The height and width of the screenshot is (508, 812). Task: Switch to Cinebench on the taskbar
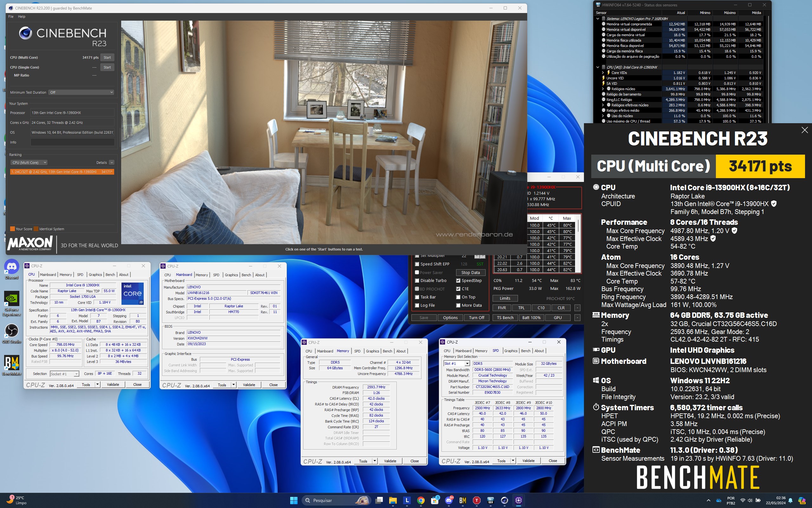click(x=504, y=500)
